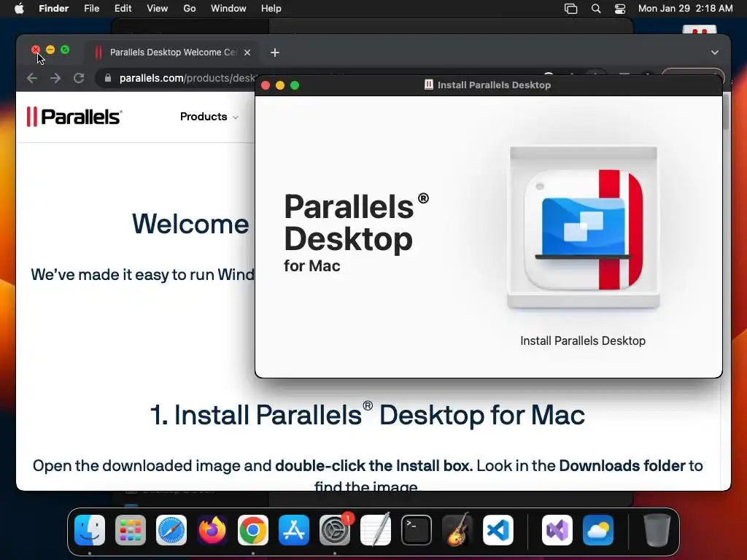Open the Trash from the Dock
Viewport: 747px width, 560px height.
[657, 530]
